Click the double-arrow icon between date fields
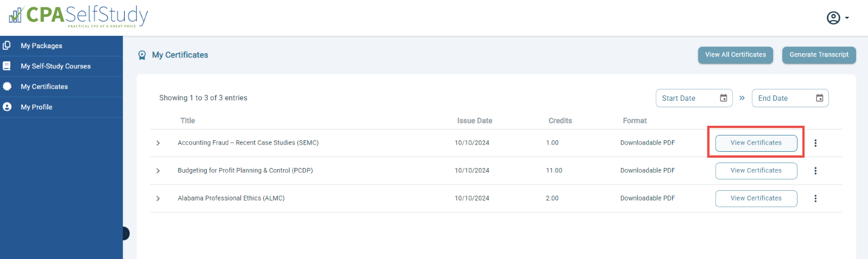 (x=742, y=98)
